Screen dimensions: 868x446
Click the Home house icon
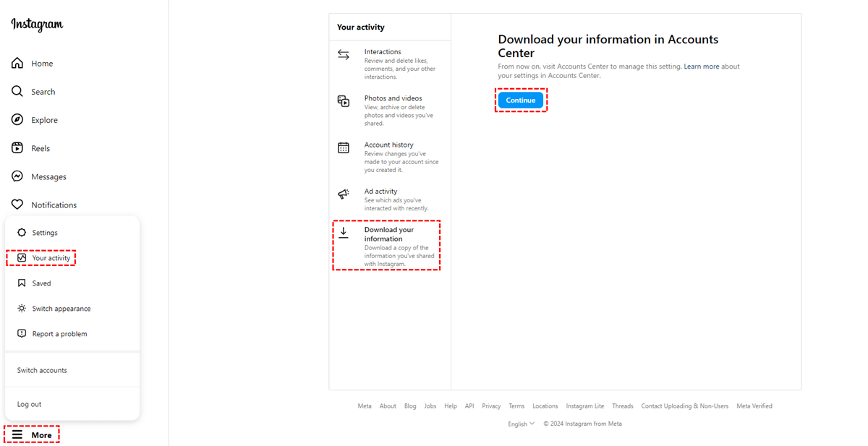pos(17,63)
